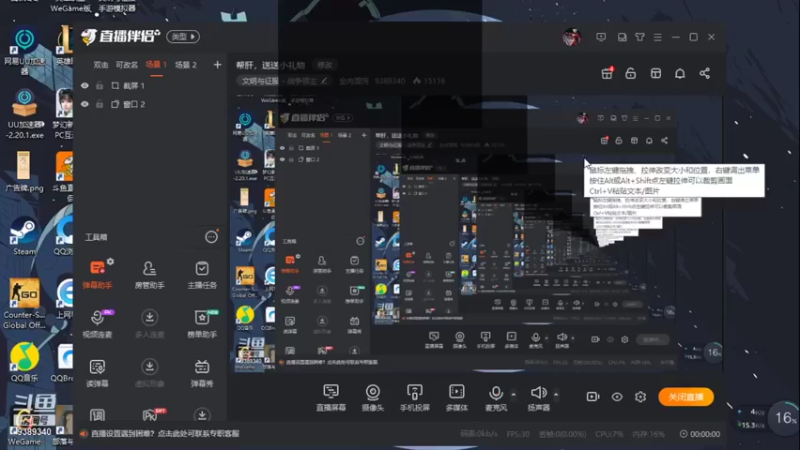The height and width of the screenshot is (450, 800).
Task: Open 类型 type selector pill
Action: [x=183, y=37]
